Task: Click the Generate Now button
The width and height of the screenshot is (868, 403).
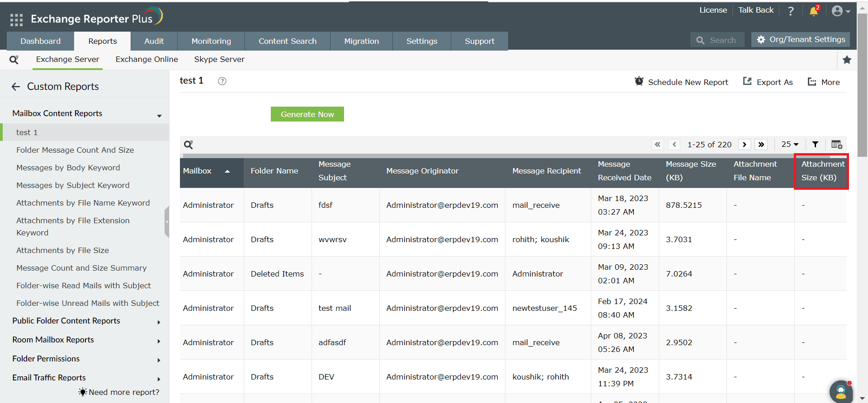Action: click(x=307, y=114)
